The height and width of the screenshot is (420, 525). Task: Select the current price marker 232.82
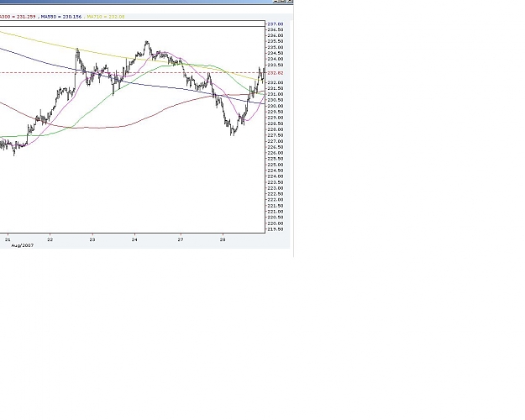(276, 73)
